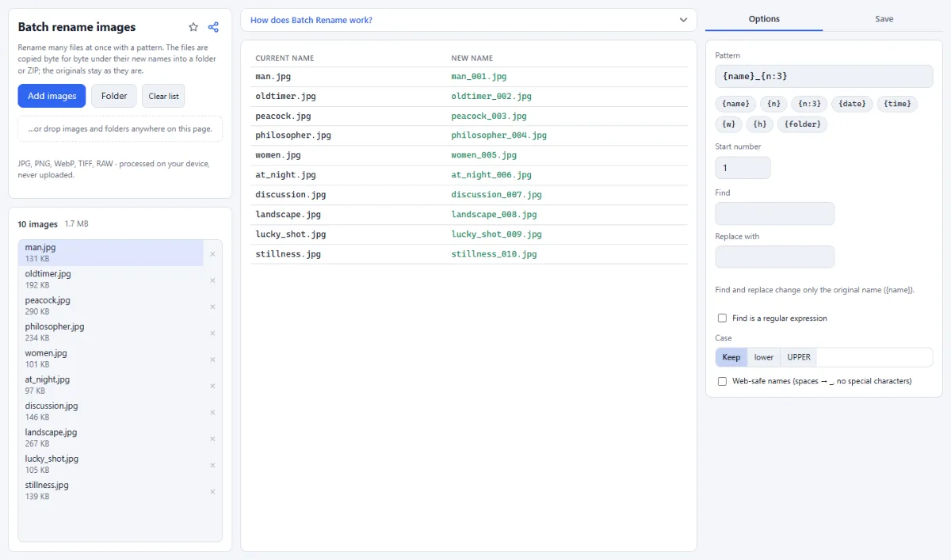The image size is (951, 560).
Task: Focus the Replace with input field
Action: click(x=774, y=257)
